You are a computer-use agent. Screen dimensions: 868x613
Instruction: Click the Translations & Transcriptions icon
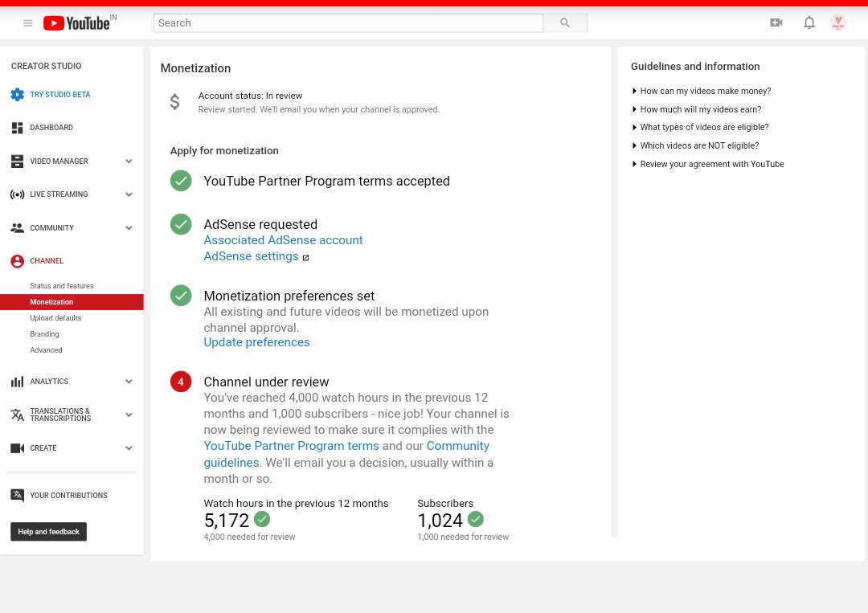click(x=17, y=415)
